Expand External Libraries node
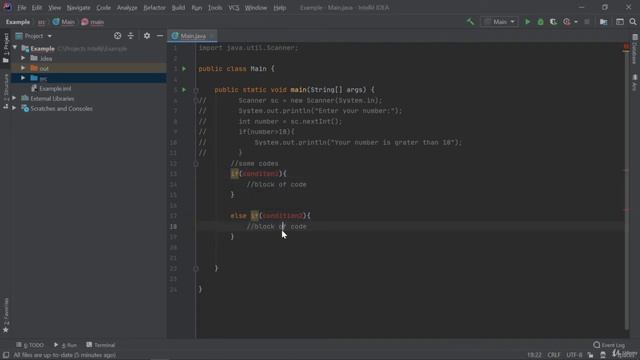The width and height of the screenshot is (640, 360). point(14,98)
